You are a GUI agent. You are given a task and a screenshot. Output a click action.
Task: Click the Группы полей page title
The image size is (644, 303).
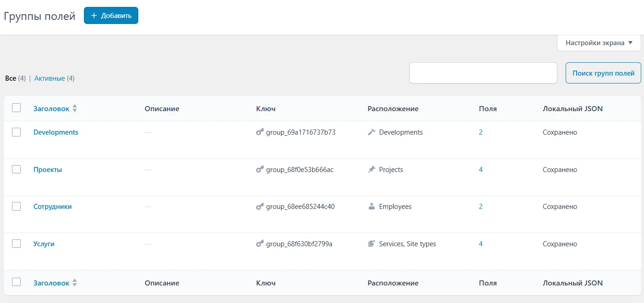[40, 16]
